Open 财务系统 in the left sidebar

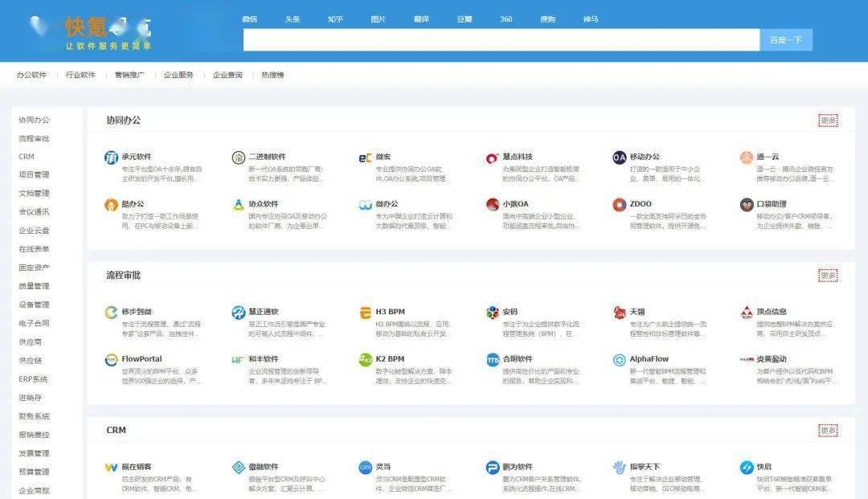(35, 416)
